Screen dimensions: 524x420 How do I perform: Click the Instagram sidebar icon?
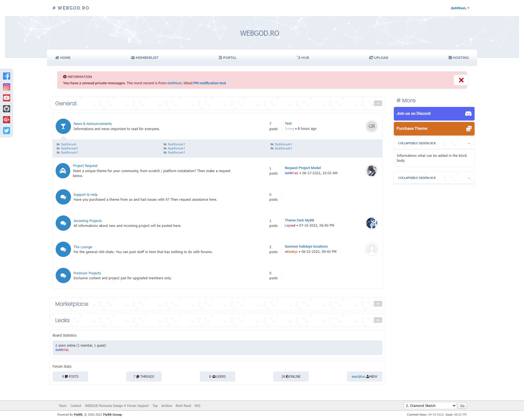[7, 87]
